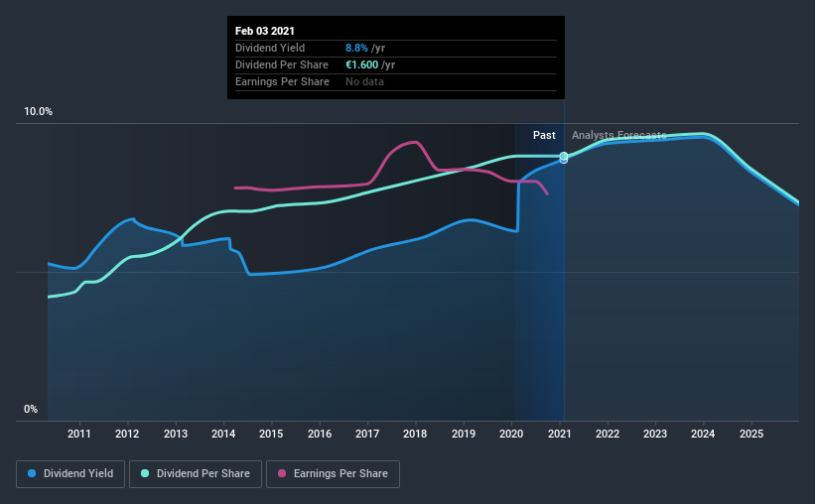Click the 0% y-axis label
Viewport: 815px width, 504px height.
[31, 410]
